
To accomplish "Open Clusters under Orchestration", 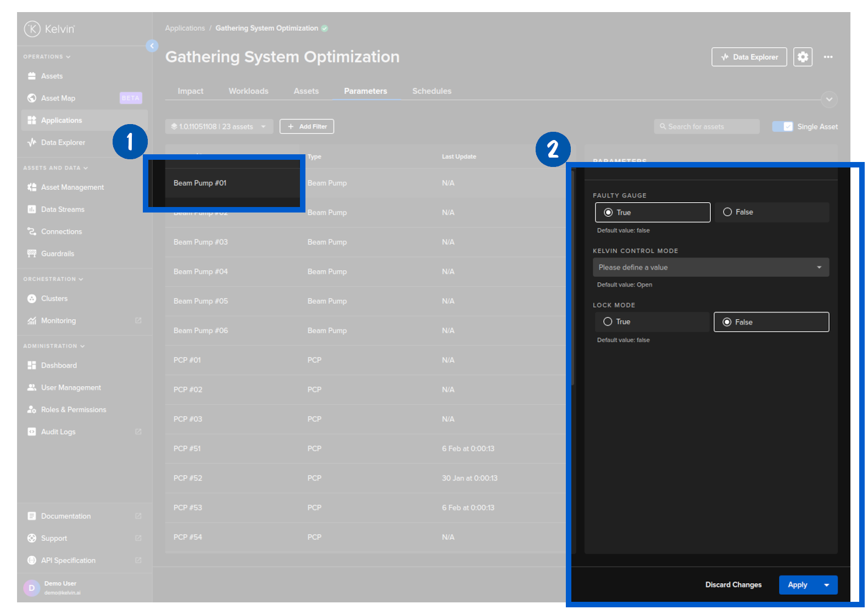I will [54, 299].
